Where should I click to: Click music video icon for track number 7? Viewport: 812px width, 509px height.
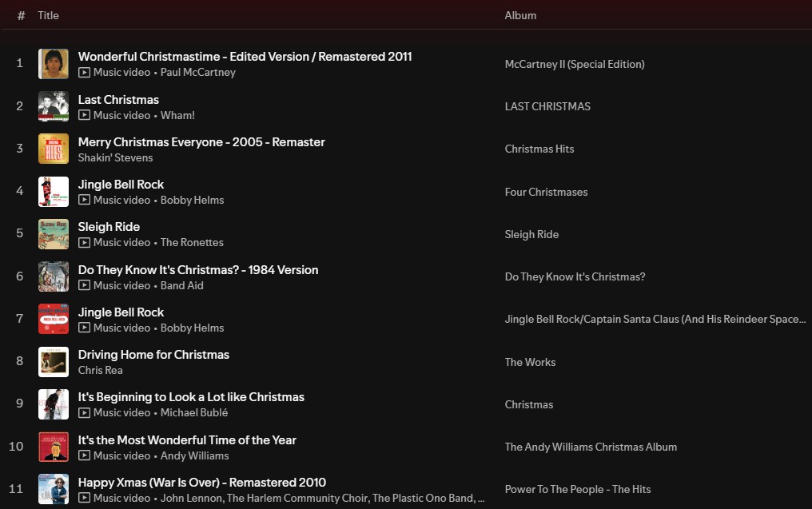click(x=84, y=328)
